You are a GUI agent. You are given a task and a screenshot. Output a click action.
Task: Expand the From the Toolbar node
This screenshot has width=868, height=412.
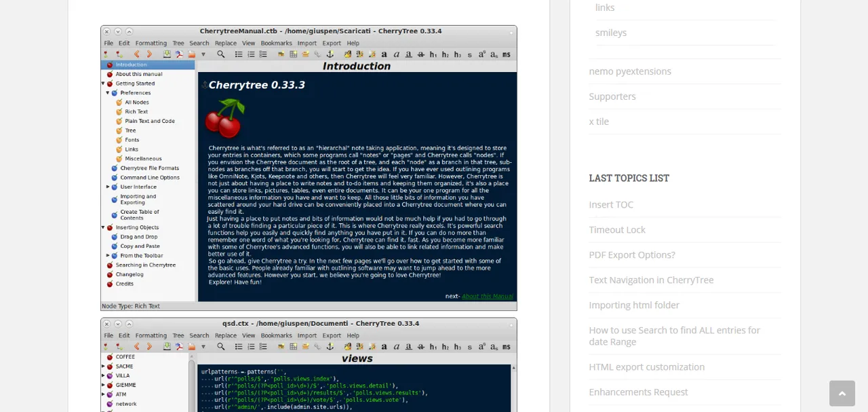(107, 256)
